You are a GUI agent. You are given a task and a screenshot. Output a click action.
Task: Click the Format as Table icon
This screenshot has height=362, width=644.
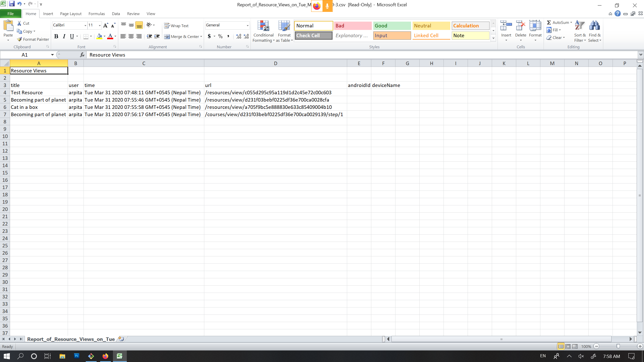coord(284,26)
